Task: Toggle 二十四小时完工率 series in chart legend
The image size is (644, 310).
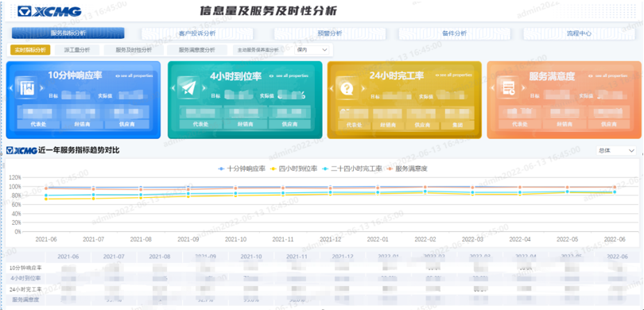Action: tap(352, 169)
